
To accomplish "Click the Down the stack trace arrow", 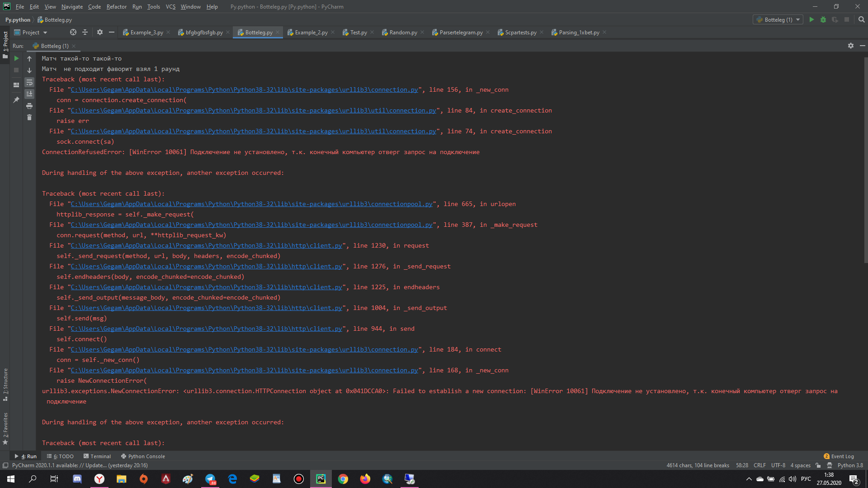I will [x=29, y=70].
